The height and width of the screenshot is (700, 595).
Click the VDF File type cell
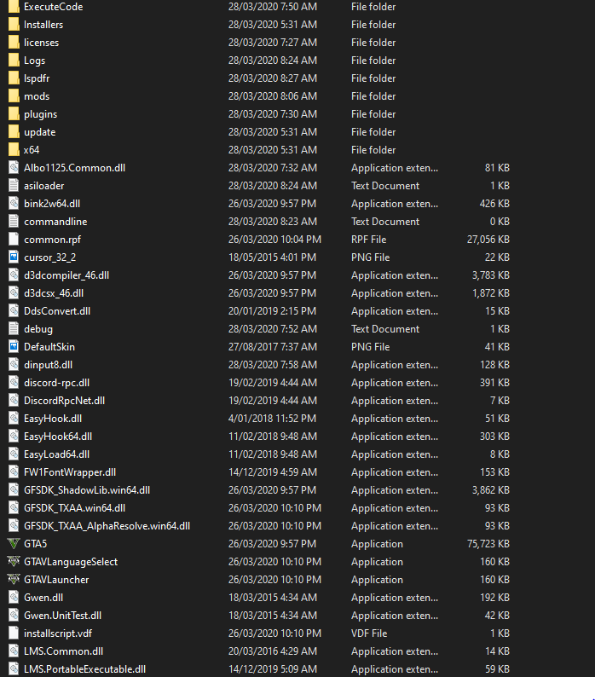(369, 633)
